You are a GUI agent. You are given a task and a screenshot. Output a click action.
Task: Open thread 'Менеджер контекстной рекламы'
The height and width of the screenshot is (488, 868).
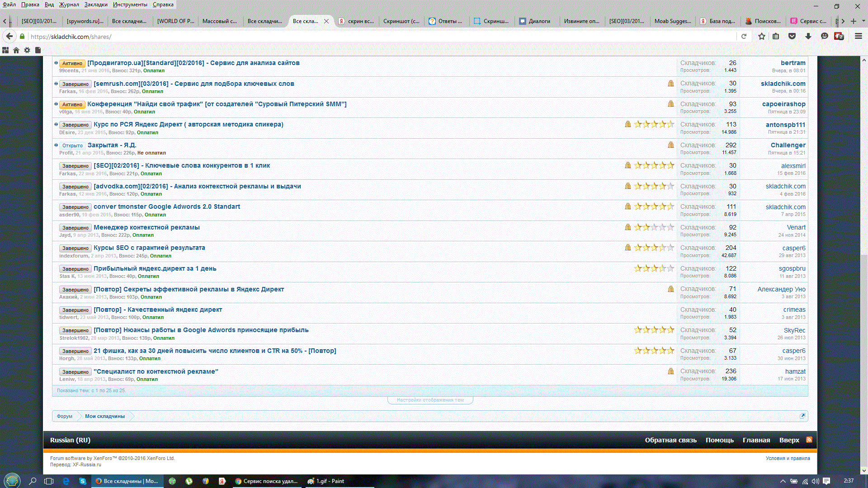click(x=146, y=227)
